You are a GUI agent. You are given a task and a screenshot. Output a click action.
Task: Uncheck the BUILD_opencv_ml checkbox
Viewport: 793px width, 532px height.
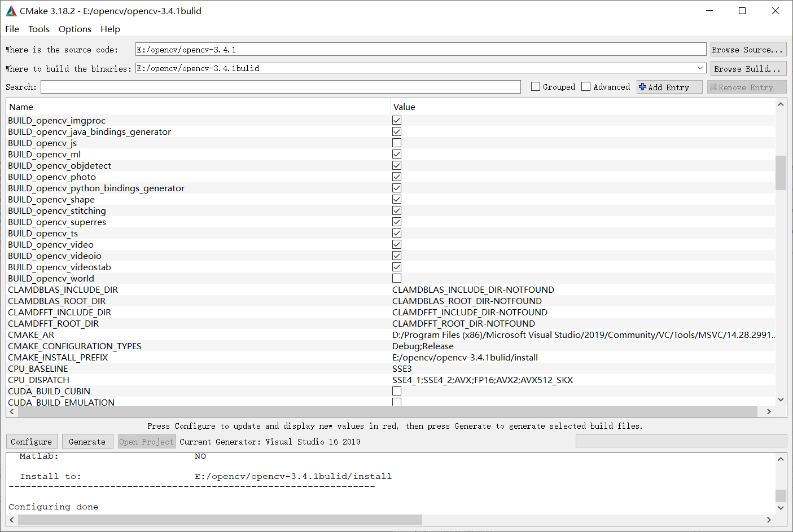coord(397,154)
